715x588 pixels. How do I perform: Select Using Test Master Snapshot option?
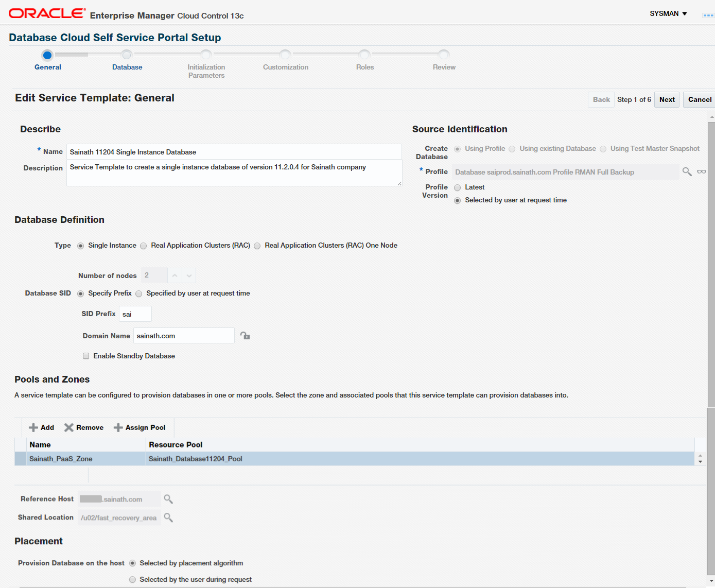(x=603, y=149)
